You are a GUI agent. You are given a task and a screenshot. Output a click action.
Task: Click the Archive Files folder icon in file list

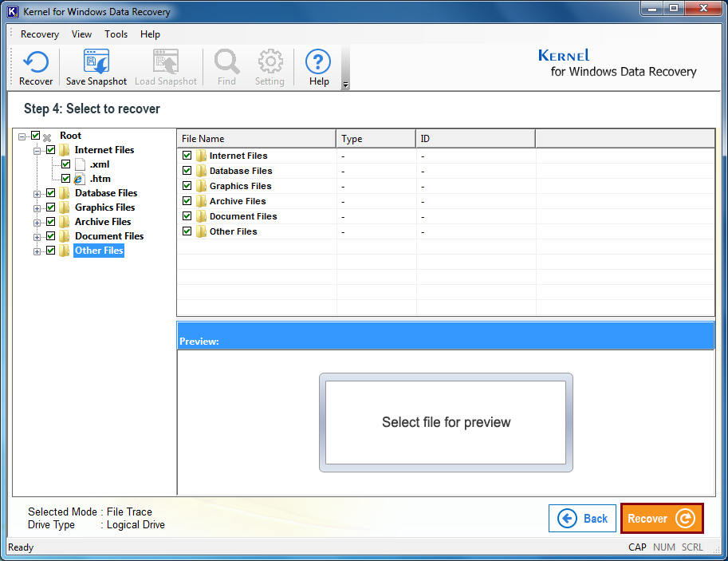(x=201, y=201)
